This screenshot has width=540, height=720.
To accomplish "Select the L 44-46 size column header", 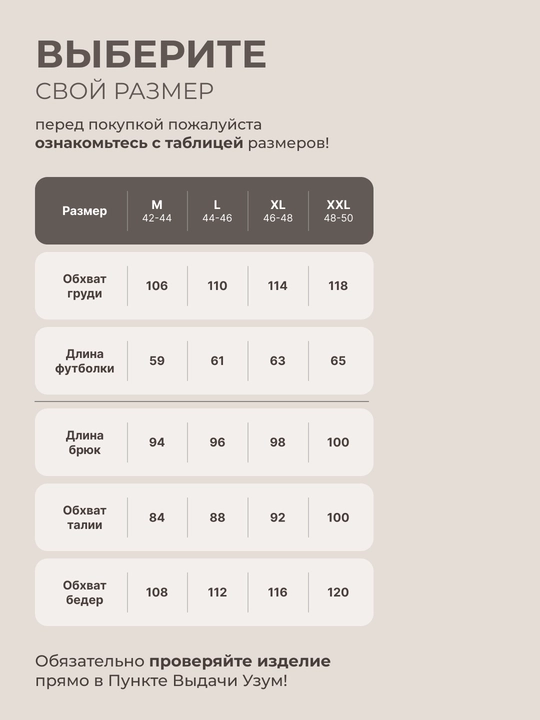I will [x=217, y=211].
